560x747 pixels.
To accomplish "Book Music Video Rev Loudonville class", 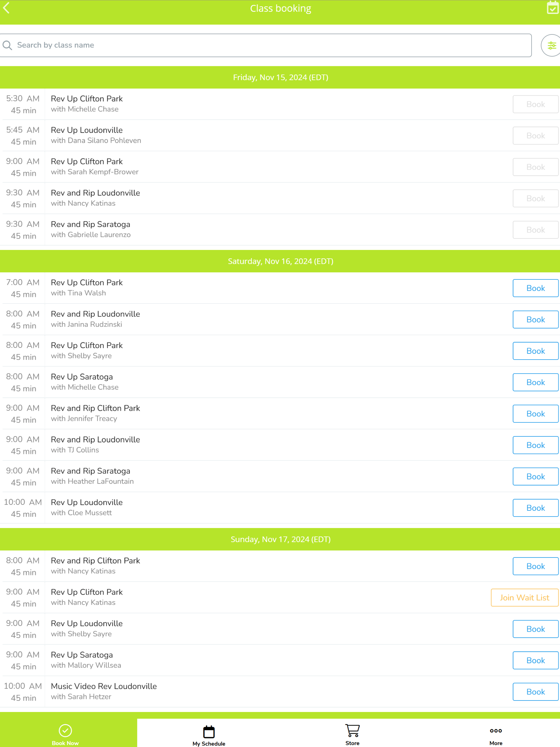I will [x=535, y=691].
